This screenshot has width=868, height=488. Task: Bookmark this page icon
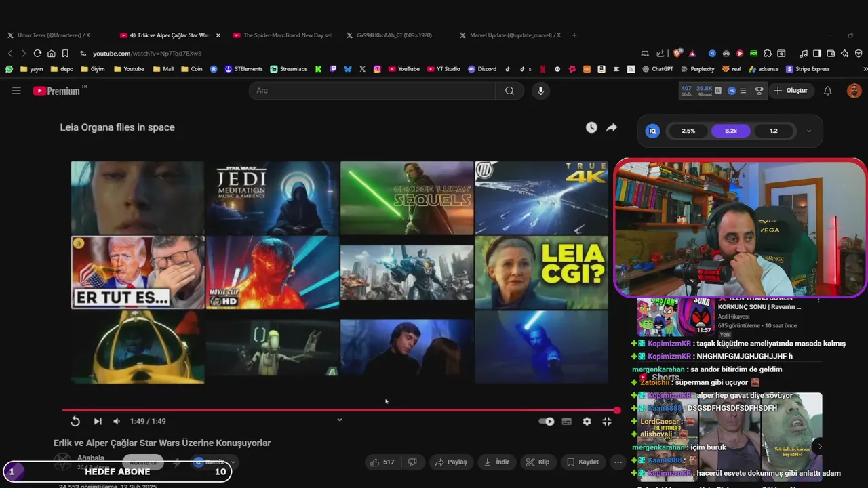click(65, 54)
